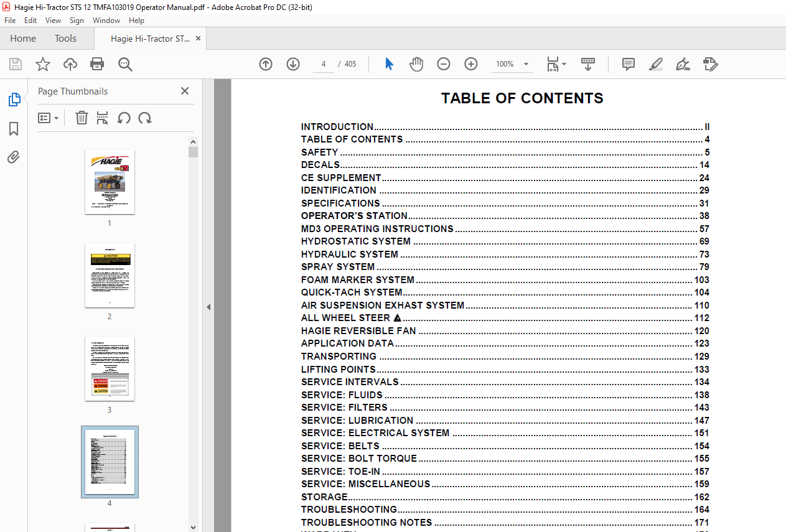Image resolution: width=786 pixels, height=532 pixels.
Task: Select page 3 thumbnail
Action: coord(110,369)
